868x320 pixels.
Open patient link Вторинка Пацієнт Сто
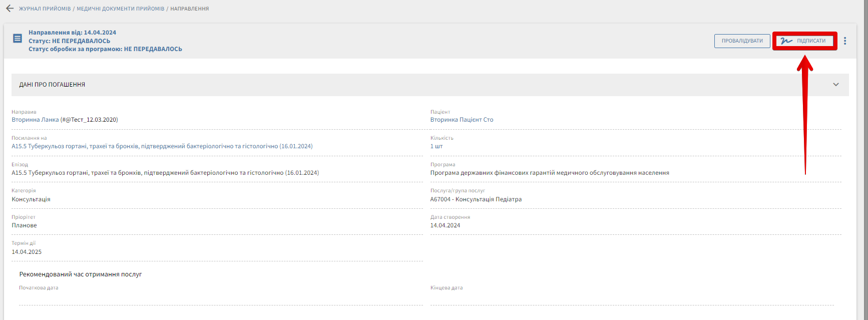(x=462, y=120)
